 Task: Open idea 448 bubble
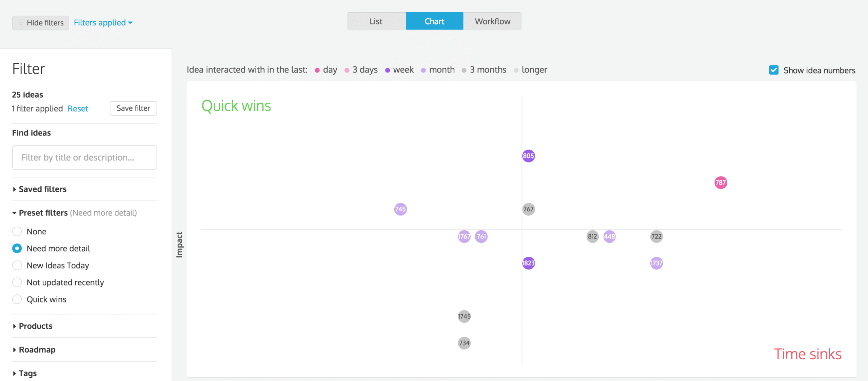pos(610,236)
